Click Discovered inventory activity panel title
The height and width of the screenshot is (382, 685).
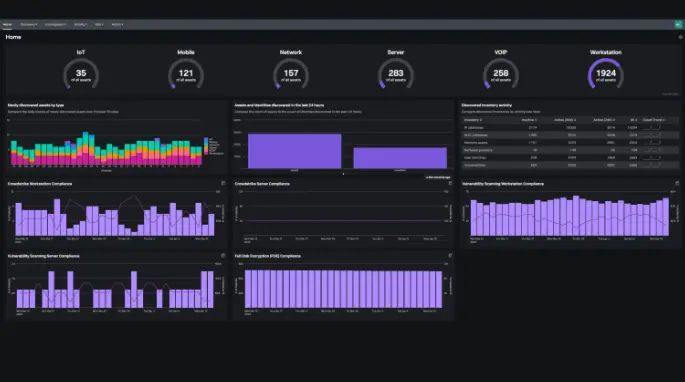coord(487,105)
